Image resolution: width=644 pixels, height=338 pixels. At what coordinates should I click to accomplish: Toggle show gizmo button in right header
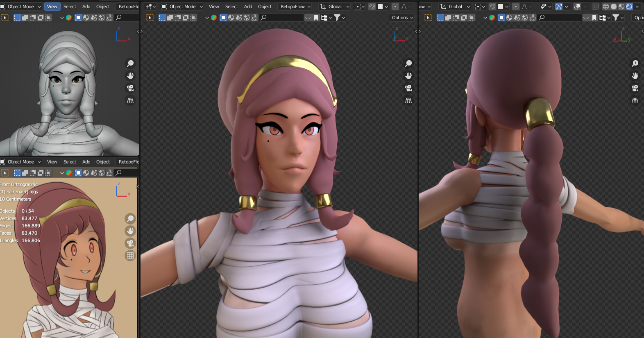(558, 7)
